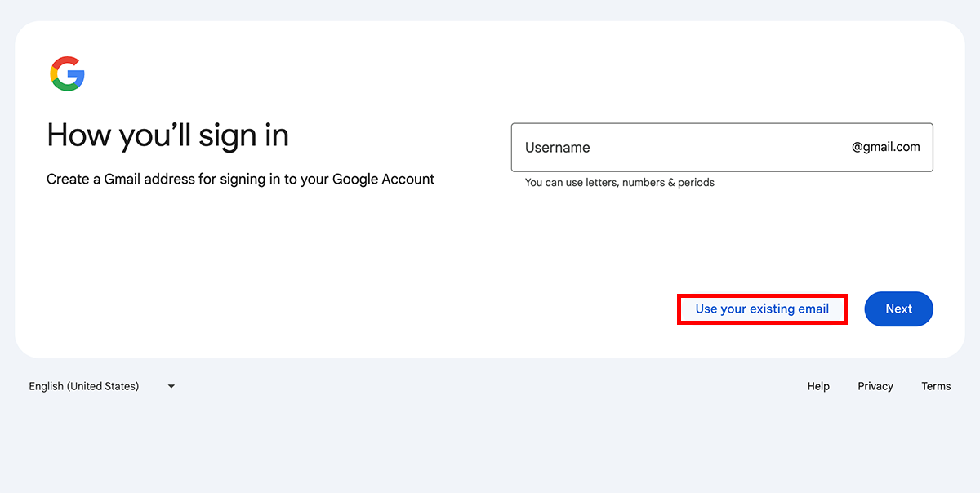
Task: Click the '@gmail.com' suffix text
Action: 886,148
